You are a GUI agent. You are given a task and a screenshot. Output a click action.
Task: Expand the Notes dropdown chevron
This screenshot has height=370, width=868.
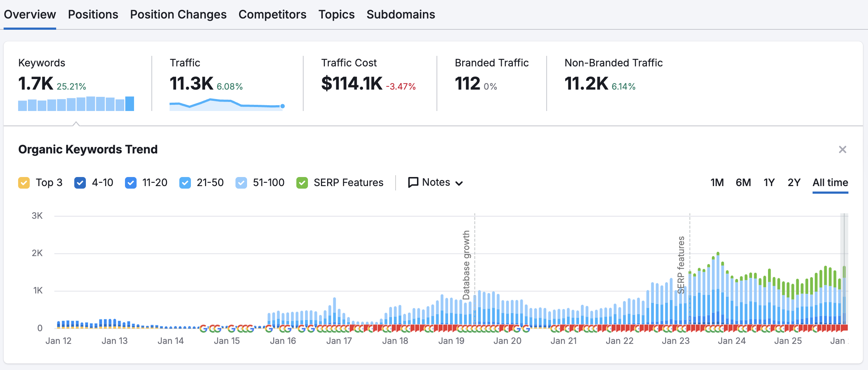[x=459, y=183]
